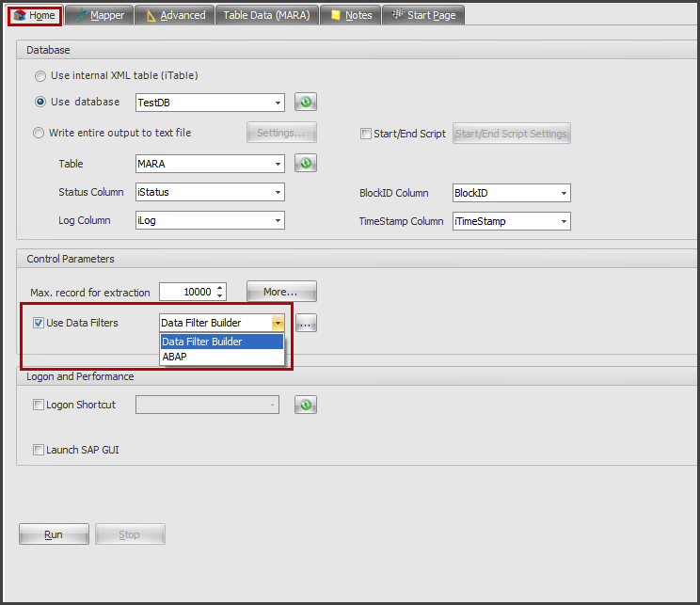The image size is (700, 605).
Task: Go to the Advanced tab
Action: click(x=175, y=16)
